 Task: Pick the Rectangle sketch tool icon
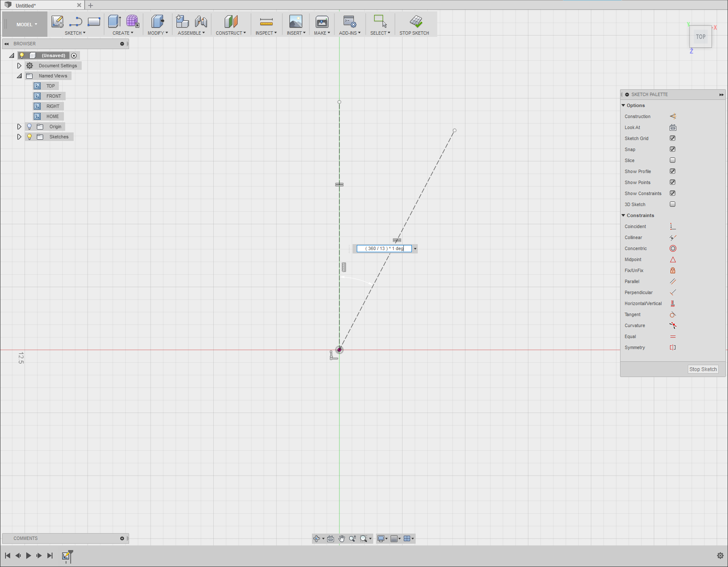94,21
